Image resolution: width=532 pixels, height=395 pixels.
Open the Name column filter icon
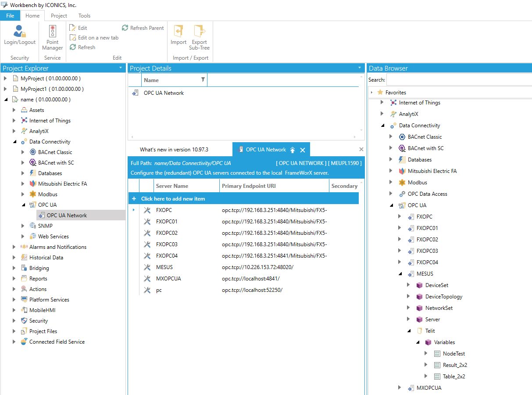(x=203, y=80)
